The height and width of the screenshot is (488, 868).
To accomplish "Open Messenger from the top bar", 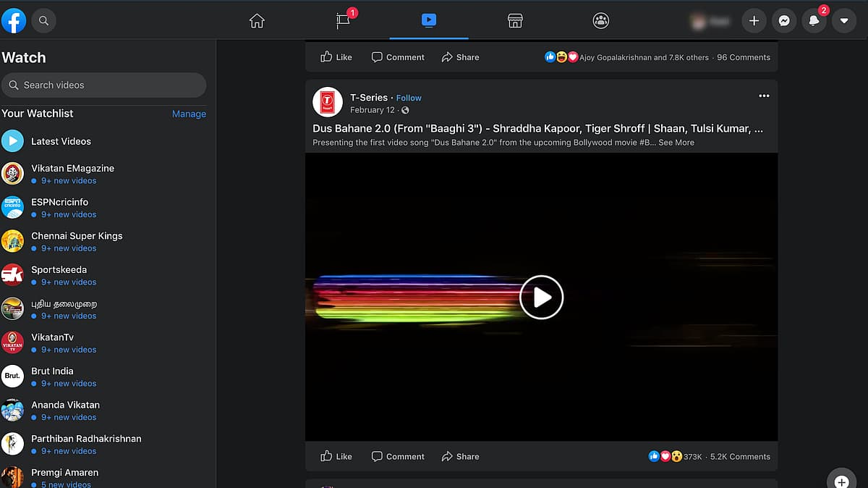I will coord(784,20).
